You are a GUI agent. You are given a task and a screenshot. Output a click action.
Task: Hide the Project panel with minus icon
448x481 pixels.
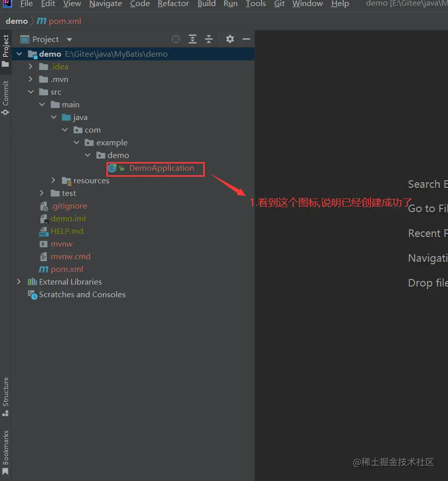[x=246, y=39]
